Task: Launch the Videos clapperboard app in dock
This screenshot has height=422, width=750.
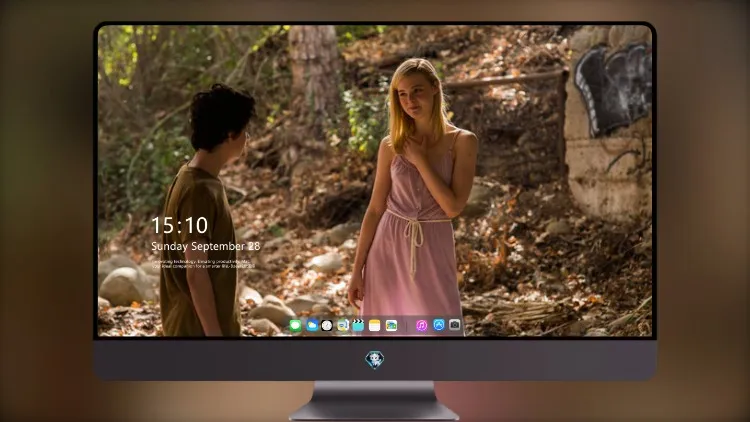Action: [x=358, y=325]
